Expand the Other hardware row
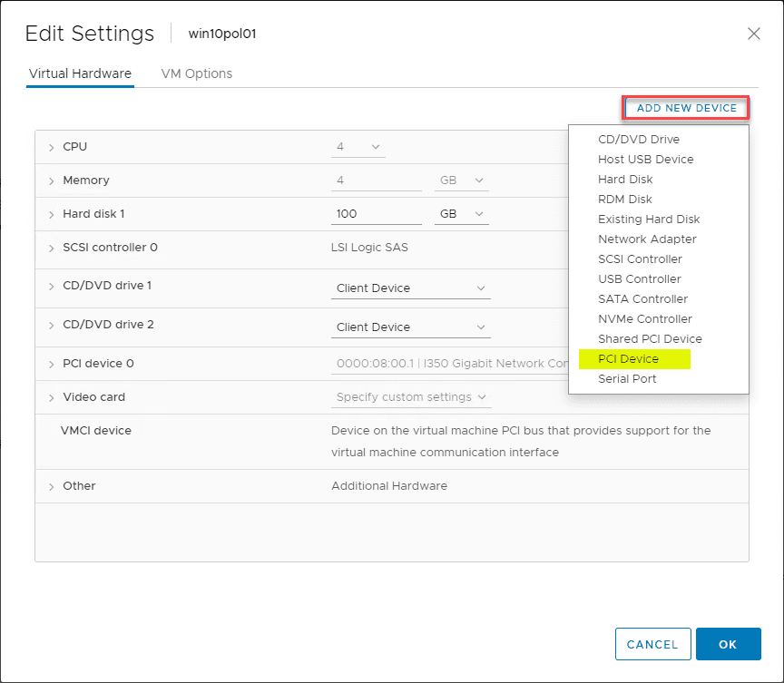This screenshot has width=784, height=683. point(52,486)
